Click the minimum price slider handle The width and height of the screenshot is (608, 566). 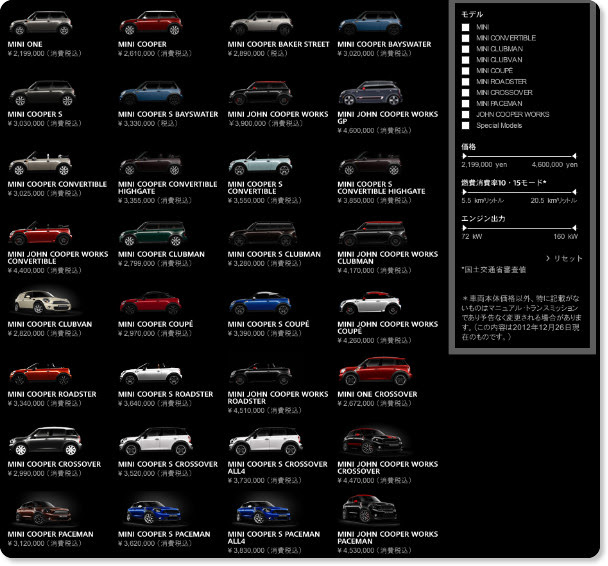(x=465, y=156)
